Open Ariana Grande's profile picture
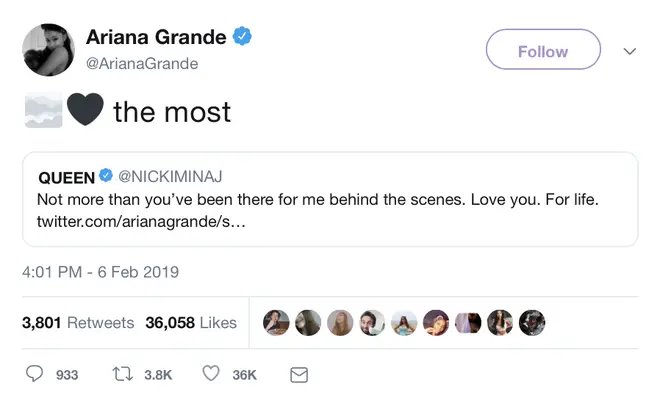 48,50
